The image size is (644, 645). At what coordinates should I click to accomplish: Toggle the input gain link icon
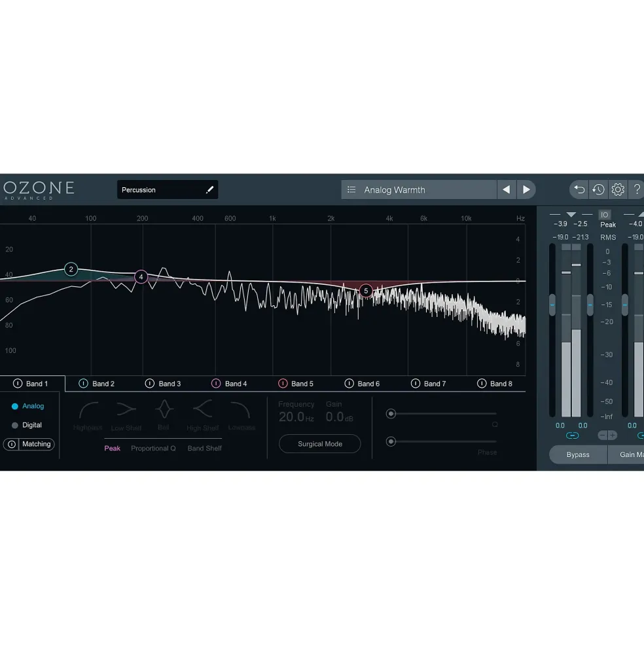pos(572,435)
